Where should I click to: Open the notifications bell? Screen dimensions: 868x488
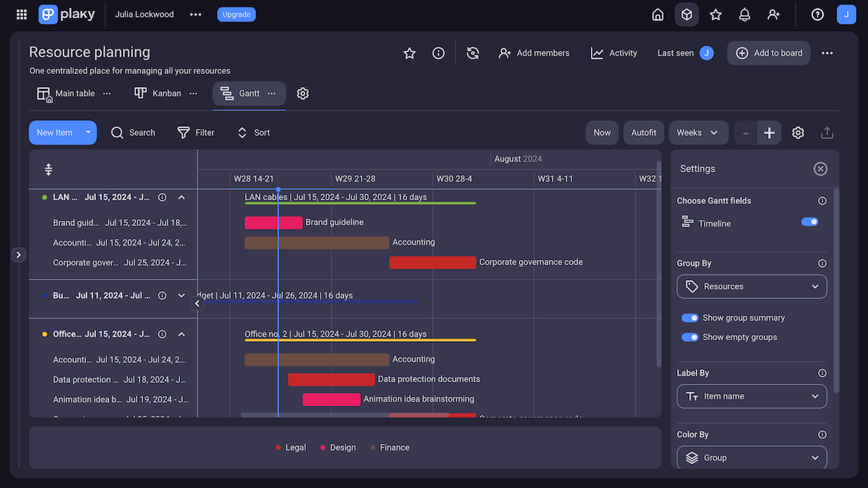pyautogui.click(x=744, y=14)
